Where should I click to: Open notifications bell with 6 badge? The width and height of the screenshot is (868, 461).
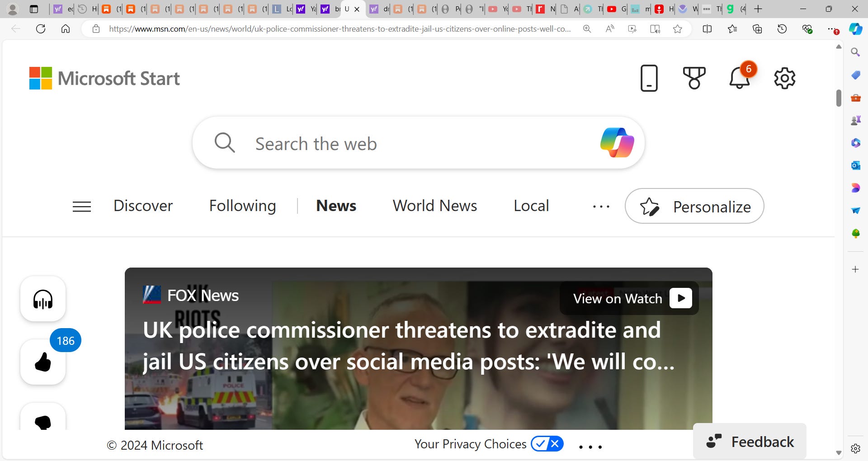point(740,77)
